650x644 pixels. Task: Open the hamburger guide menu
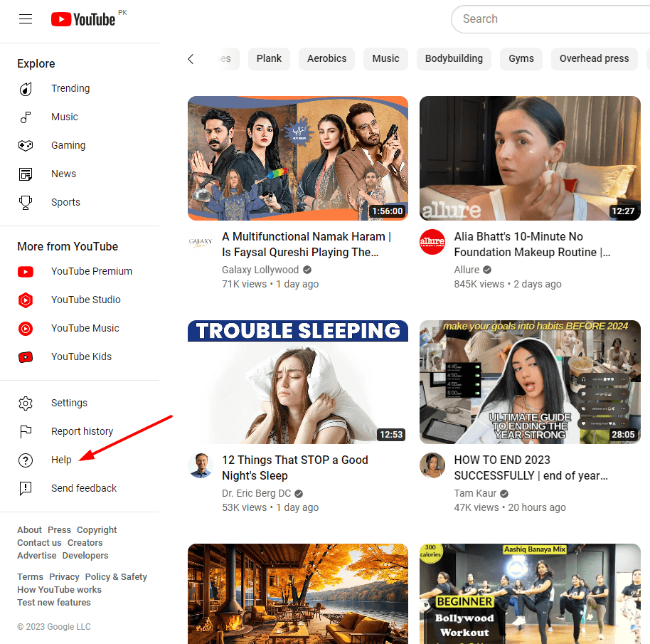[x=26, y=19]
